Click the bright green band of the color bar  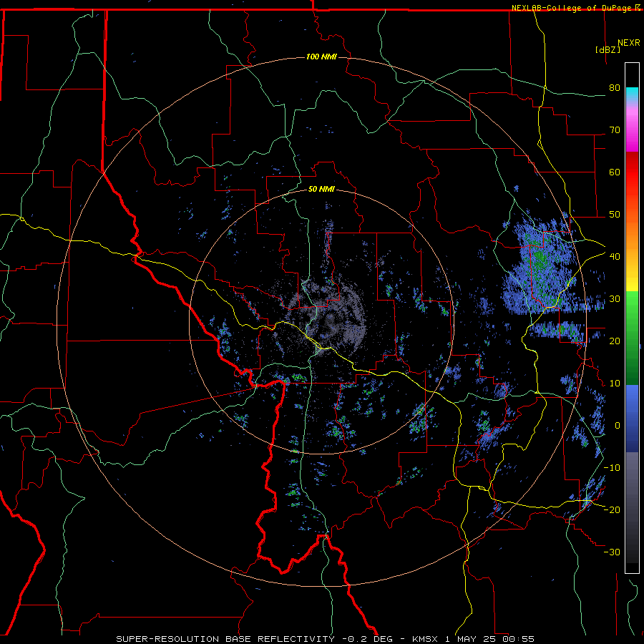pos(632,308)
